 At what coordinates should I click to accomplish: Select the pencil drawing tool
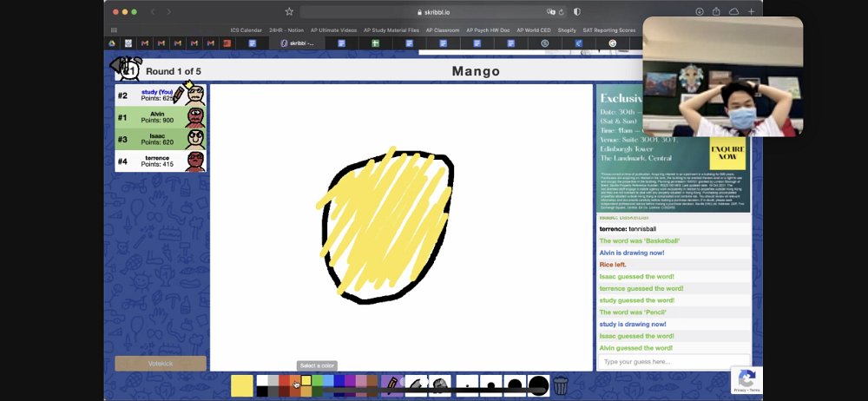coord(392,385)
